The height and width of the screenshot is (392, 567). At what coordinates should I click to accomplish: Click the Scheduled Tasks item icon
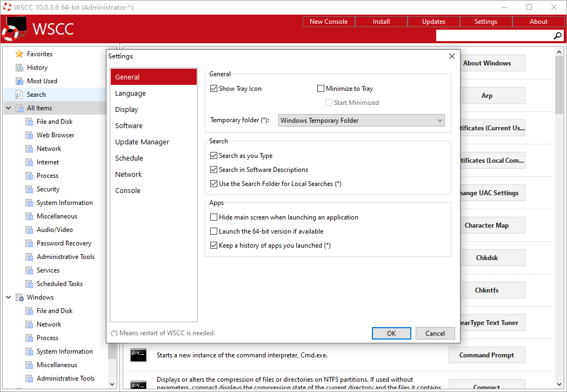click(29, 284)
